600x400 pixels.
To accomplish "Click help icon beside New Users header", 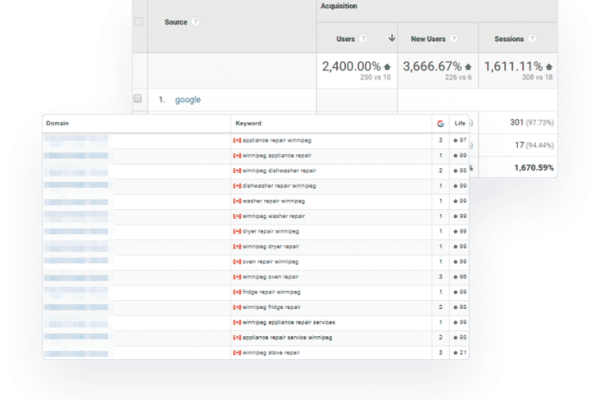I will (x=453, y=38).
